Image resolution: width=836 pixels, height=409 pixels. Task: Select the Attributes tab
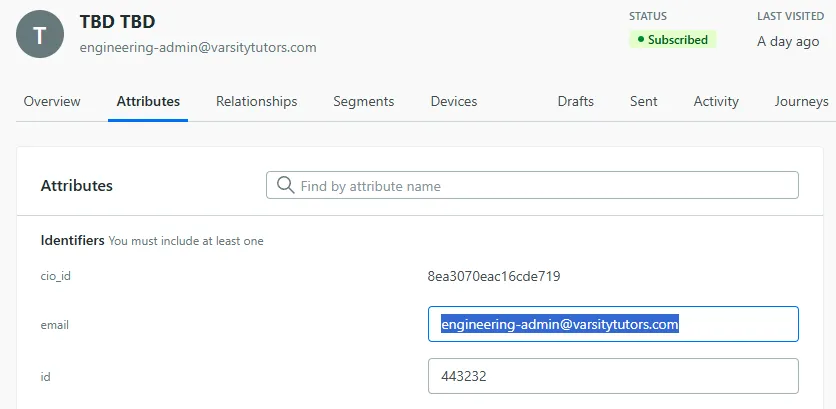[x=148, y=101]
